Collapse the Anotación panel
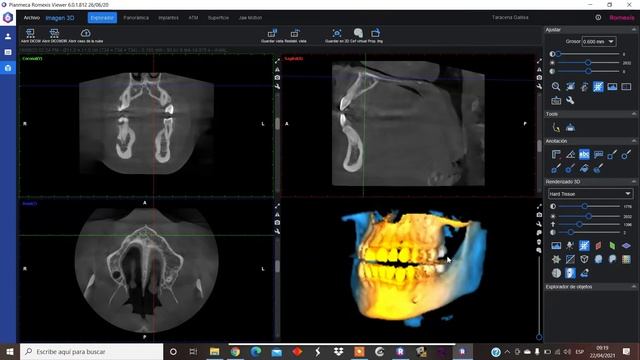The height and width of the screenshot is (360, 640). pos(634,141)
